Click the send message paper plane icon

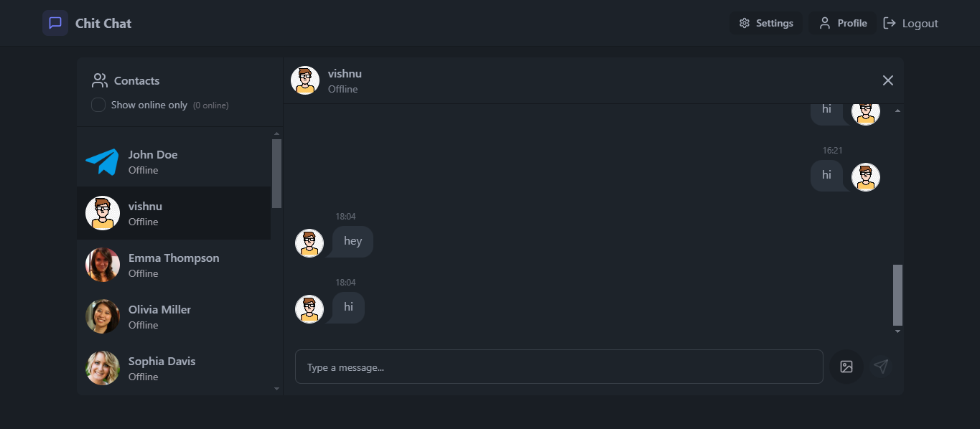coord(881,367)
